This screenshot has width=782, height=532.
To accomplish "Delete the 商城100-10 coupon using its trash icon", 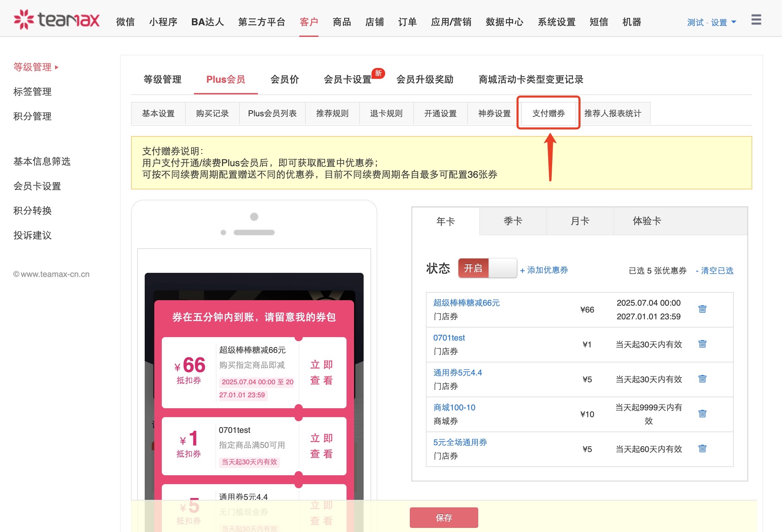I will coord(702,414).
